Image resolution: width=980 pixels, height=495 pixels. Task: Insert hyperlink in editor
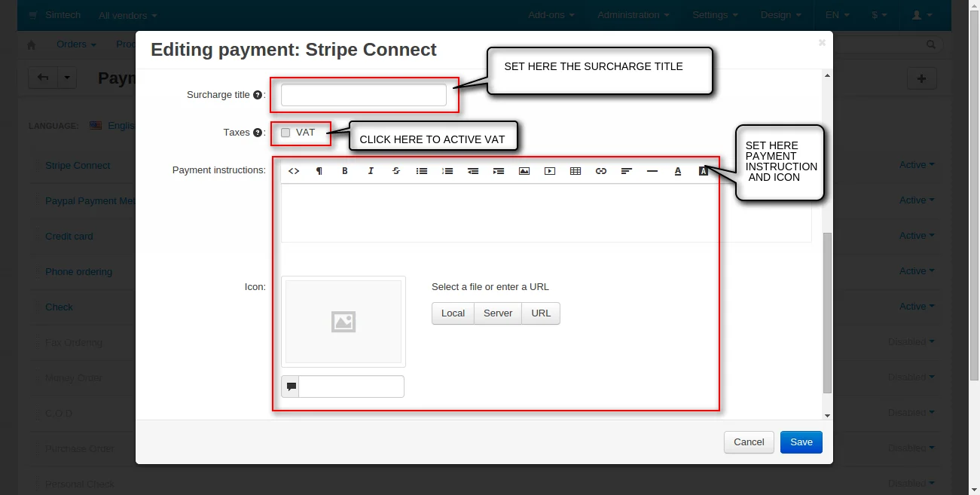click(x=601, y=171)
